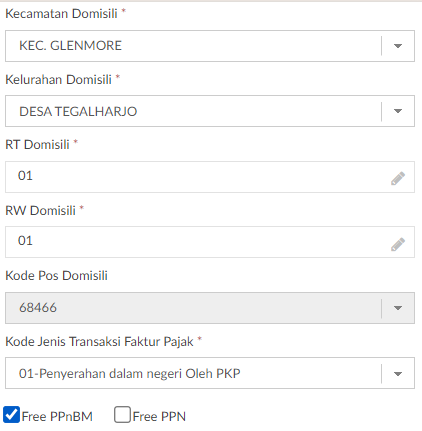The image size is (422, 431).
Task: Click the Kode Pos Domisili field label
Action: click(56, 276)
